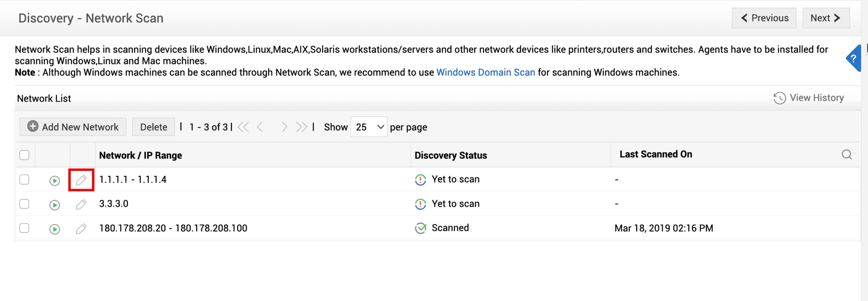Click the Add New Network button
This screenshot has width=868, height=301.
tap(73, 127)
